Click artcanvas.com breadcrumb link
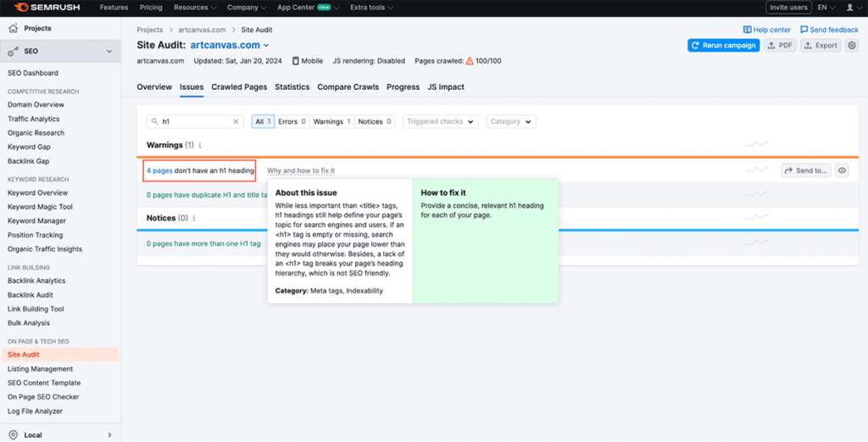 click(202, 30)
